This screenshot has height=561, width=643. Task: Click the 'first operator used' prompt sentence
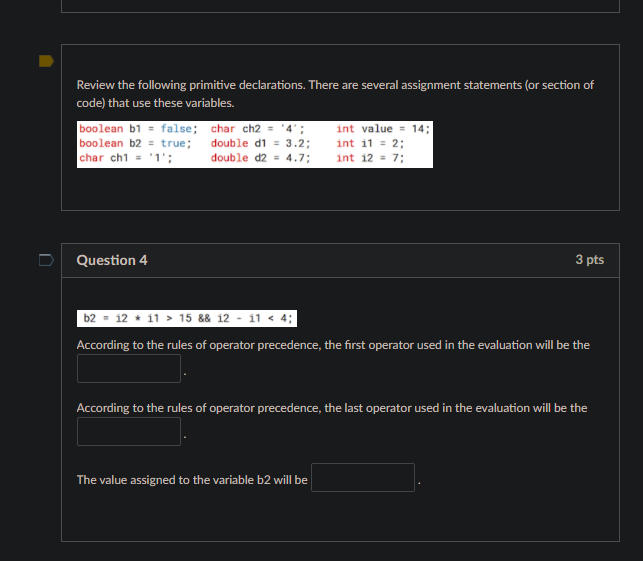point(333,345)
